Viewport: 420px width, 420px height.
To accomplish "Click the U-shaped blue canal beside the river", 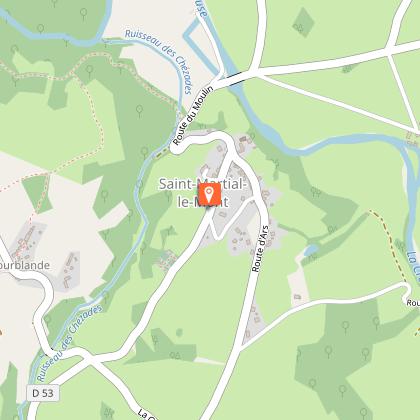I will click(198, 45).
